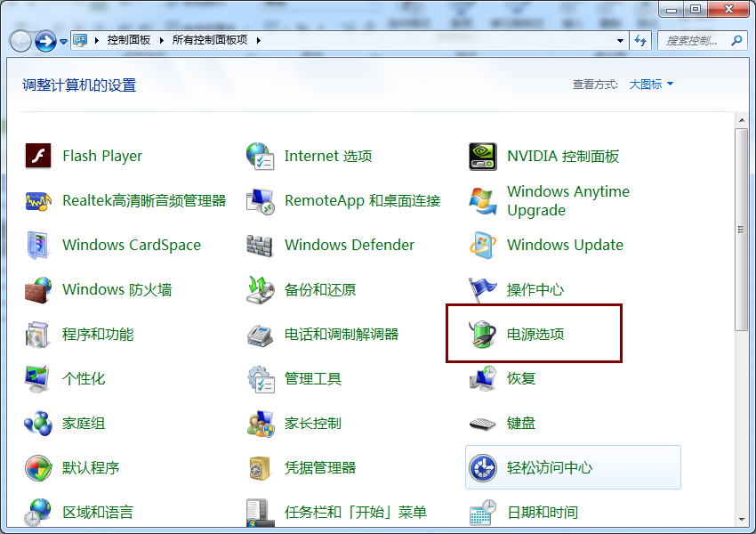The image size is (756, 534).
Task: Open the Flash Player link text
Action: pos(102,157)
